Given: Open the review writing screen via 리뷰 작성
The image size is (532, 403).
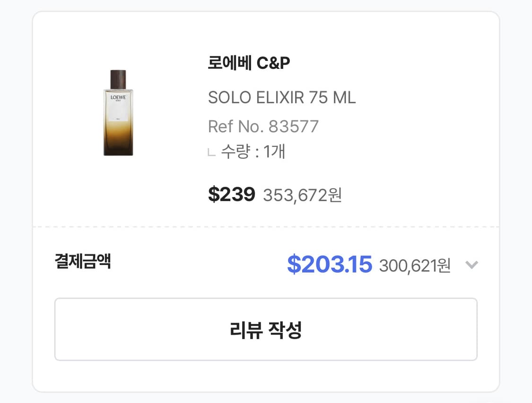Looking at the screenshot, I should [x=266, y=328].
